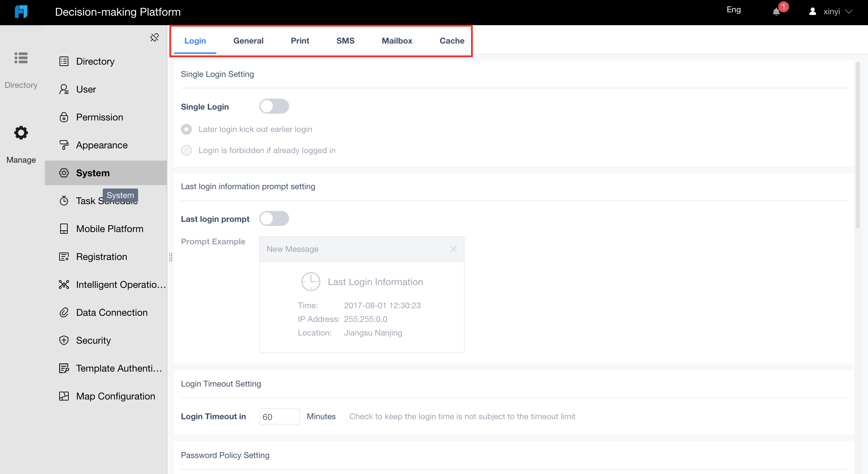
Task: Click the Security shield icon
Action: click(64, 340)
